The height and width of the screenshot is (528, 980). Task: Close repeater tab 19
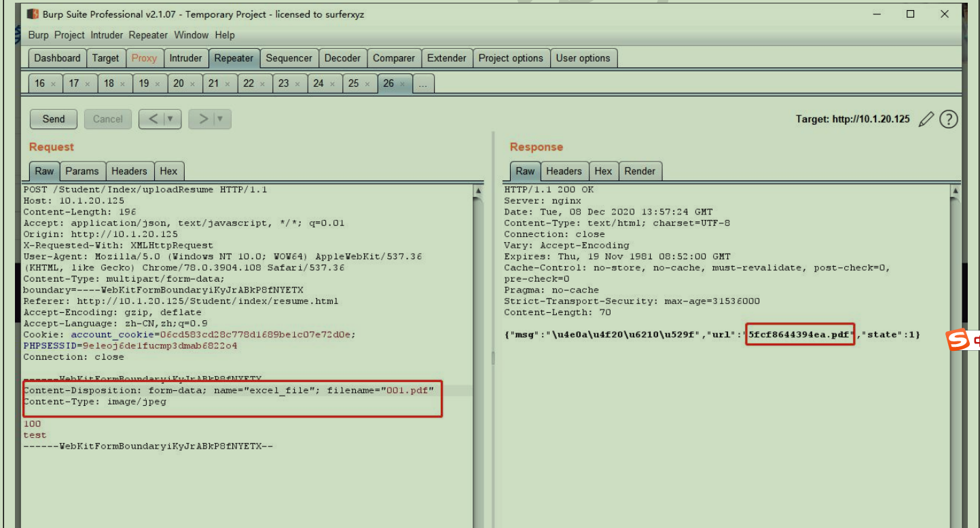click(x=158, y=84)
